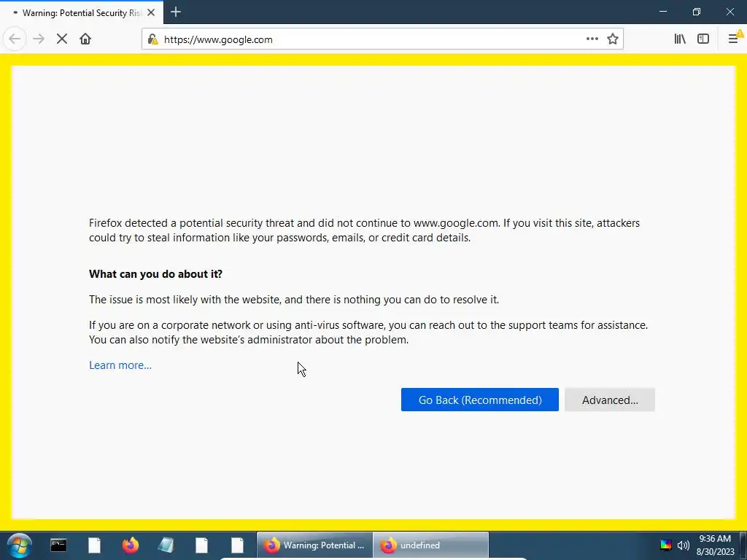747x560 pixels.
Task: Close the Warning: Potential Security Risk tab
Action: click(151, 13)
